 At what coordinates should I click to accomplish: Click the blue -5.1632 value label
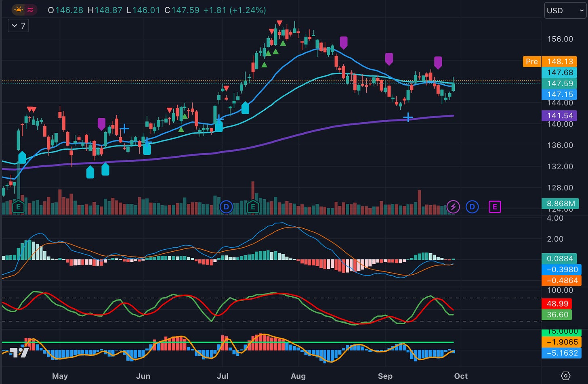pyautogui.click(x=561, y=353)
